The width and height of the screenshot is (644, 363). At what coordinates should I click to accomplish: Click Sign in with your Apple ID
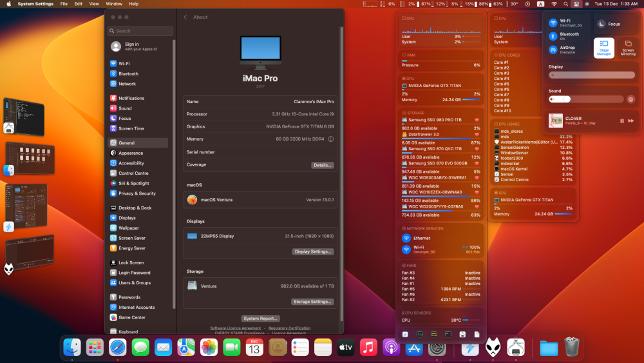click(140, 46)
